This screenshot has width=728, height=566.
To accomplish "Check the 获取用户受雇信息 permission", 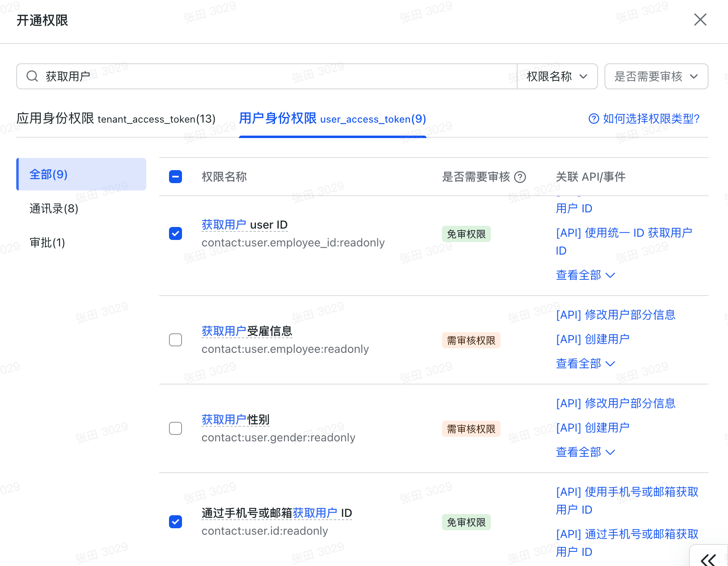I will [175, 340].
